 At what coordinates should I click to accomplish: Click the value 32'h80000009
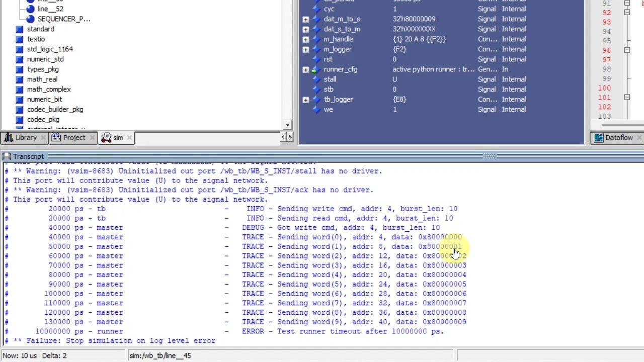[414, 19]
